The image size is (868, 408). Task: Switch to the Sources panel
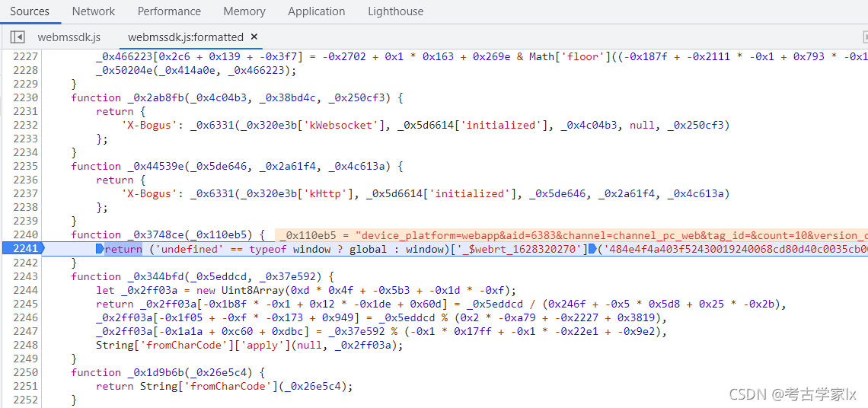click(30, 11)
